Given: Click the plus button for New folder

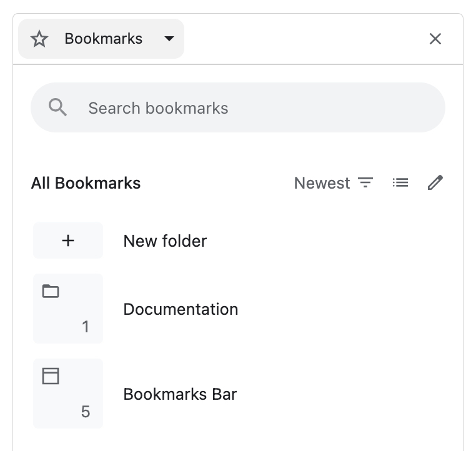Looking at the screenshot, I should click(x=68, y=240).
